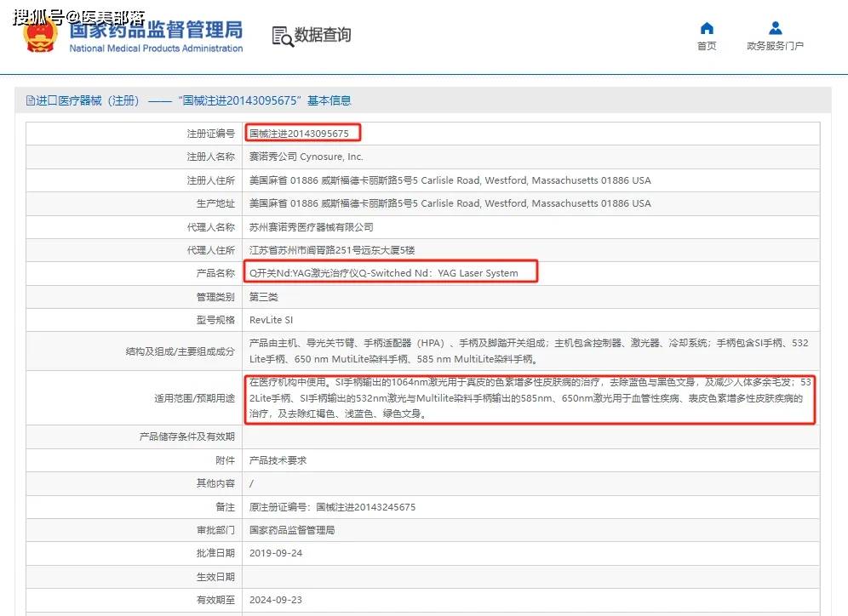Click approval department 国家药品监督管理局 value
This screenshot has height=616, width=848.
point(292,530)
